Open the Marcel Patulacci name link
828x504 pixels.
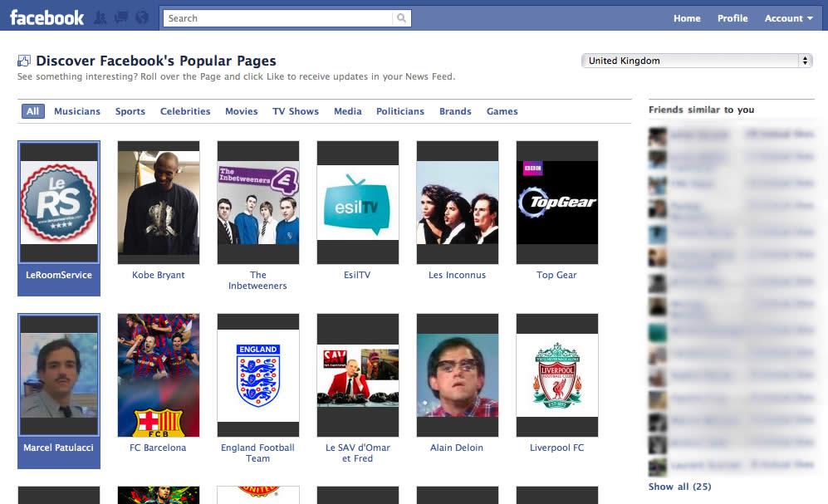click(x=59, y=448)
